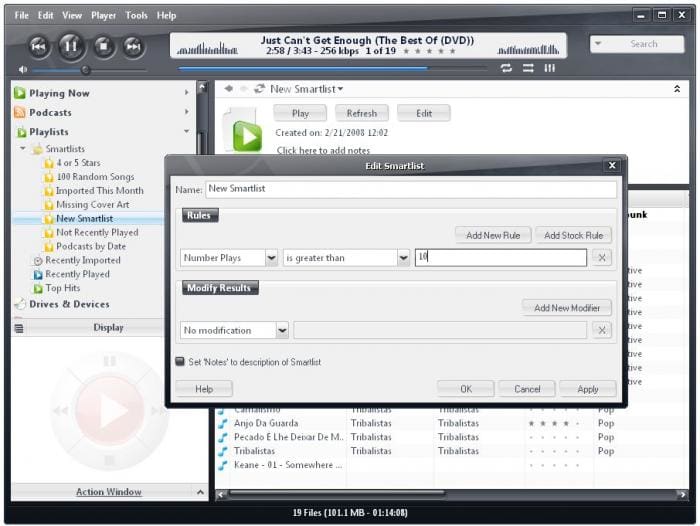Open the Recently Imported playlist

pyautogui.click(x=83, y=260)
